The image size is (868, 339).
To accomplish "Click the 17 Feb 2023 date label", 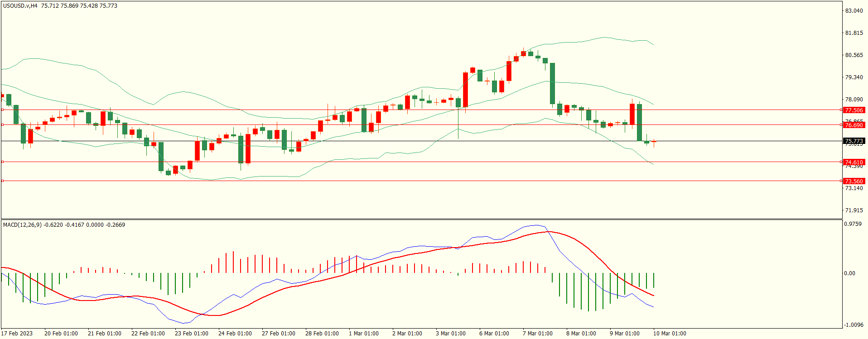I will (x=17, y=334).
